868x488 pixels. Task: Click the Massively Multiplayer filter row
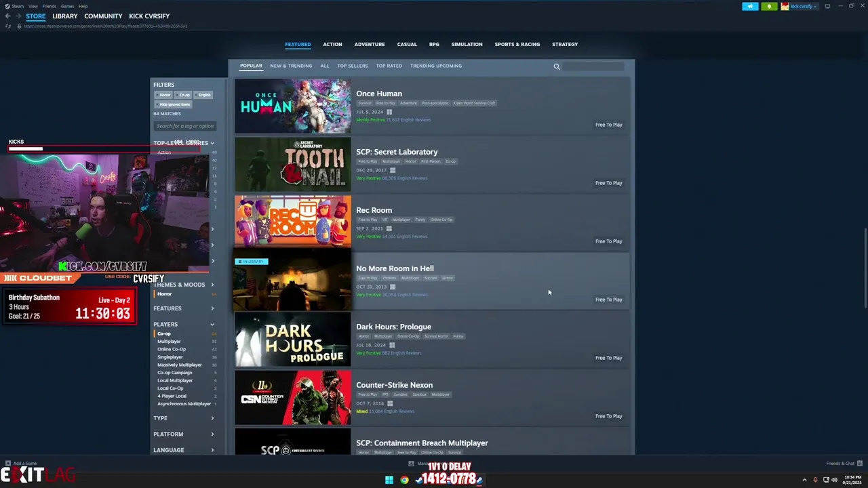[x=184, y=365]
